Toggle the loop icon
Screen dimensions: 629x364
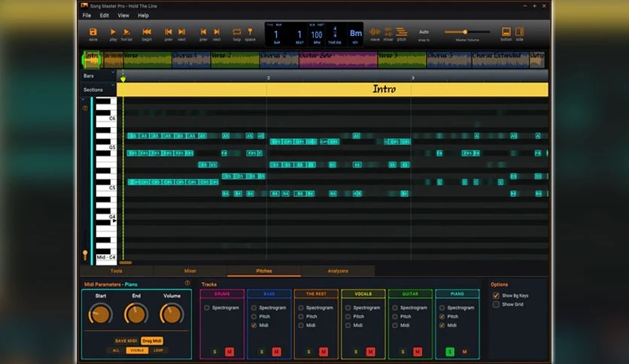237,32
